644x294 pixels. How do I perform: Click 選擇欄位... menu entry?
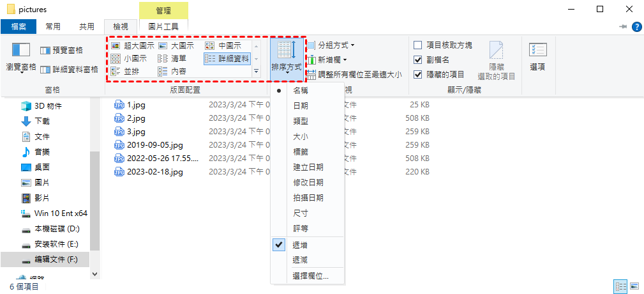tap(310, 276)
